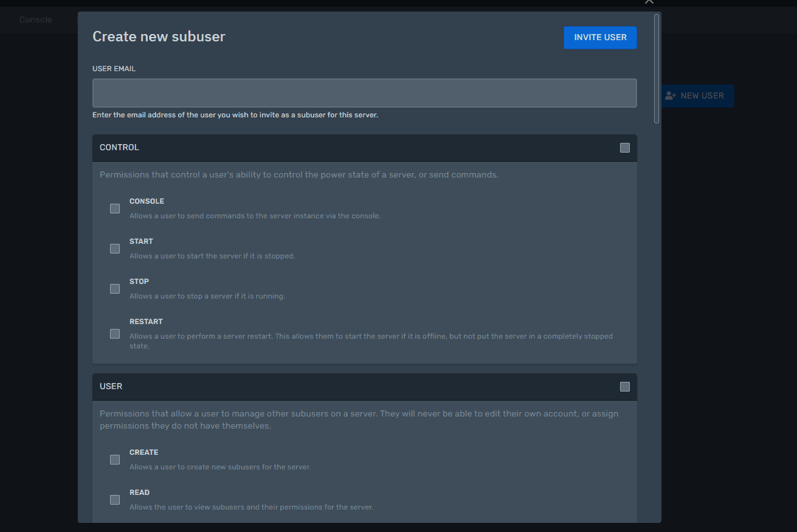This screenshot has height=532, width=797.
Task: Enable the Restart permission checkbox
Action: (115, 334)
